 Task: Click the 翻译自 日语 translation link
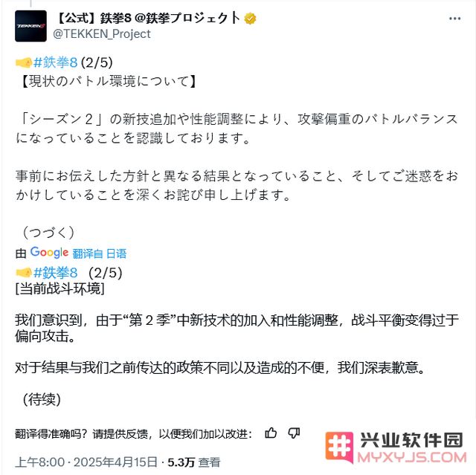point(99,253)
